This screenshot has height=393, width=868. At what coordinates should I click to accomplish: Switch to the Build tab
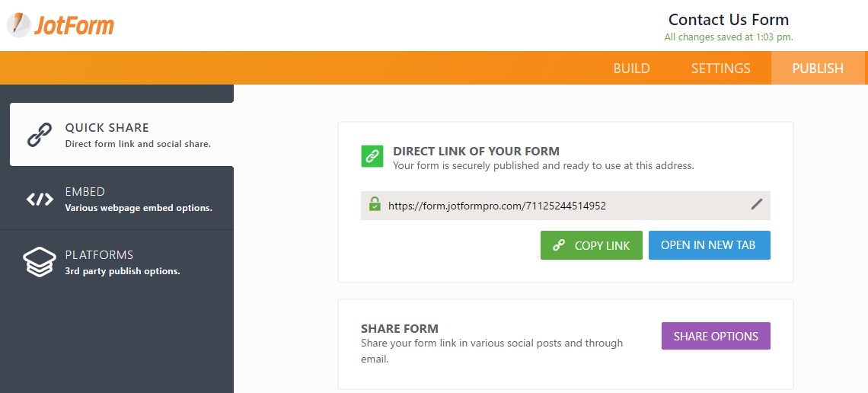pos(631,69)
